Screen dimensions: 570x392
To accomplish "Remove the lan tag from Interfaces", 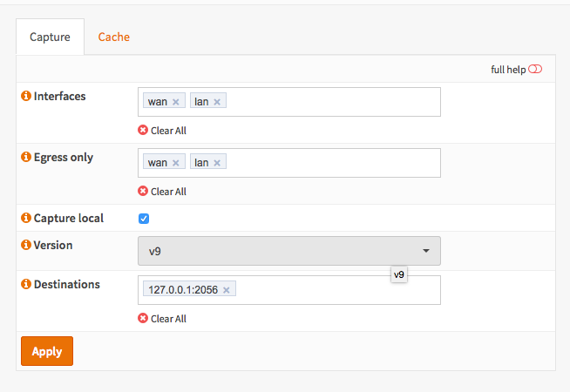I will point(217,102).
